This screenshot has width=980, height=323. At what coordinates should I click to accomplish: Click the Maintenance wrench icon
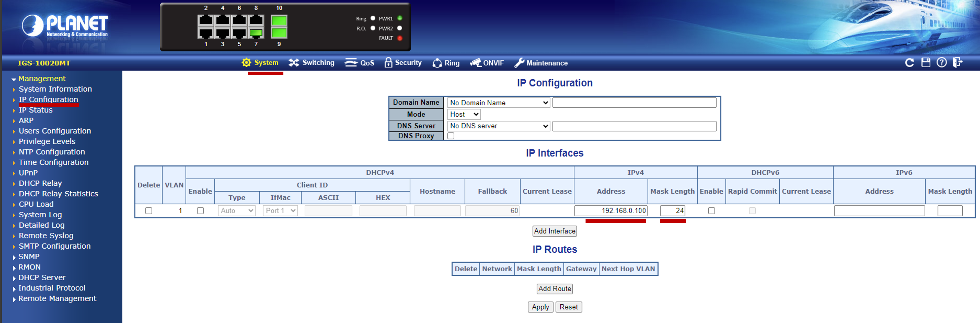point(519,63)
